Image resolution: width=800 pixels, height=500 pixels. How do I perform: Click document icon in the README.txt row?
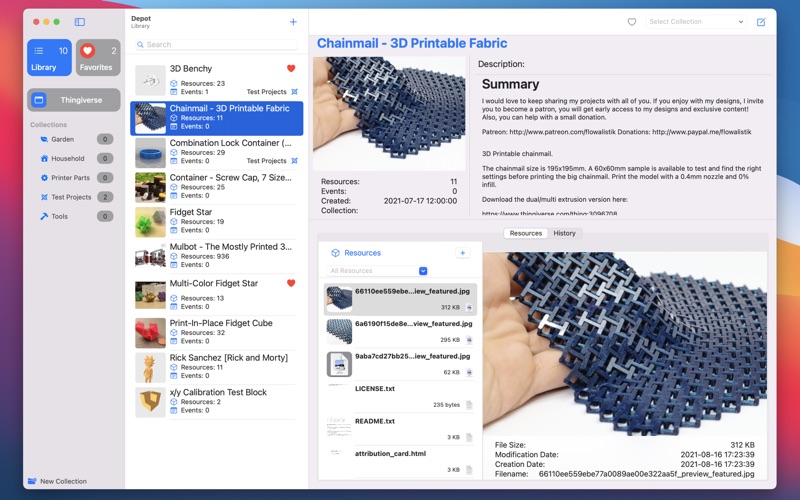469,437
